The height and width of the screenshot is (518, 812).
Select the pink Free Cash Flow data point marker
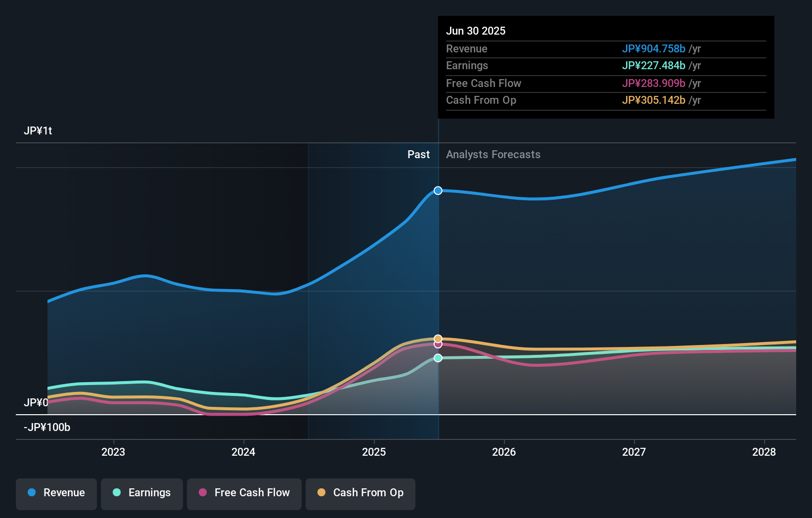click(x=438, y=345)
